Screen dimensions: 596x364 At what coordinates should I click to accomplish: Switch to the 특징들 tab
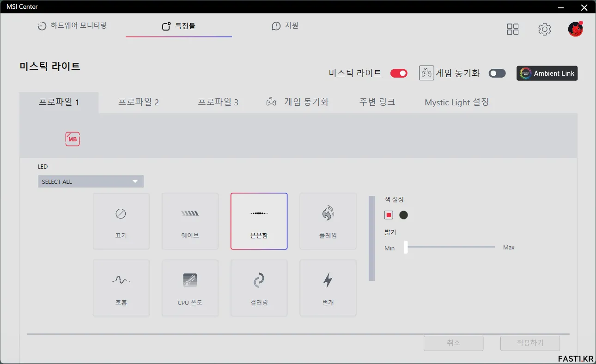[x=179, y=26]
